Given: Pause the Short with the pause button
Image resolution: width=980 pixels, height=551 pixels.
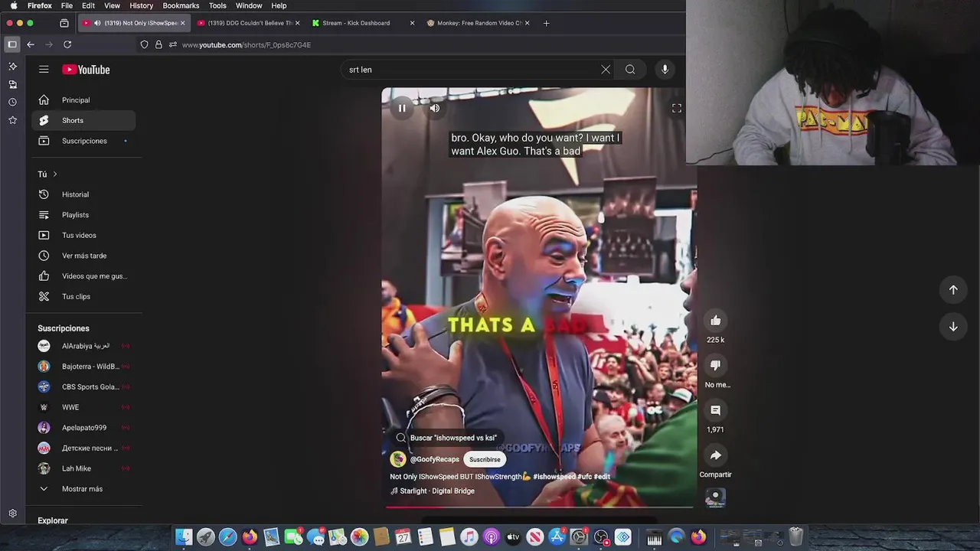Looking at the screenshot, I should point(402,108).
